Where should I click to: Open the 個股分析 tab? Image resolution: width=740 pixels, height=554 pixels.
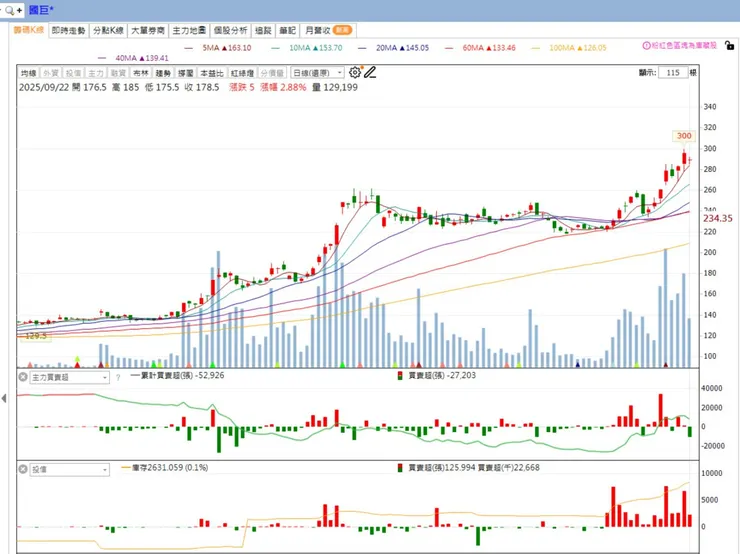[230, 31]
